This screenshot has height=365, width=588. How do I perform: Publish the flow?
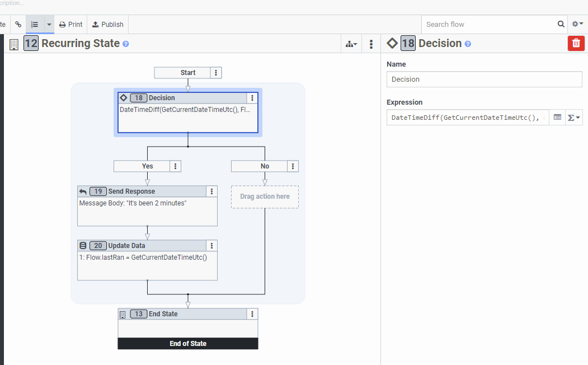point(107,25)
